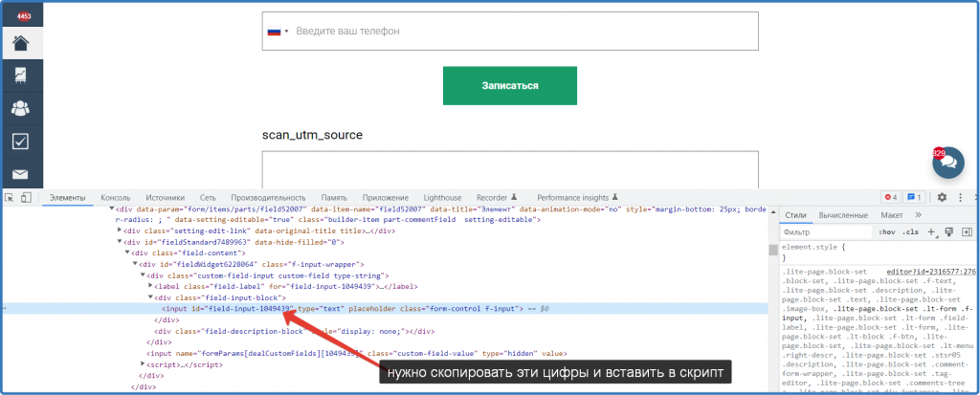Expand the field-label label node
The height and width of the screenshot is (395, 980).
coord(150,286)
